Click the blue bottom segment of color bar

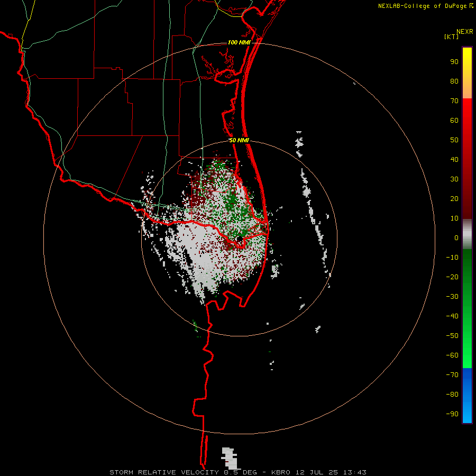pyautogui.click(x=467, y=395)
